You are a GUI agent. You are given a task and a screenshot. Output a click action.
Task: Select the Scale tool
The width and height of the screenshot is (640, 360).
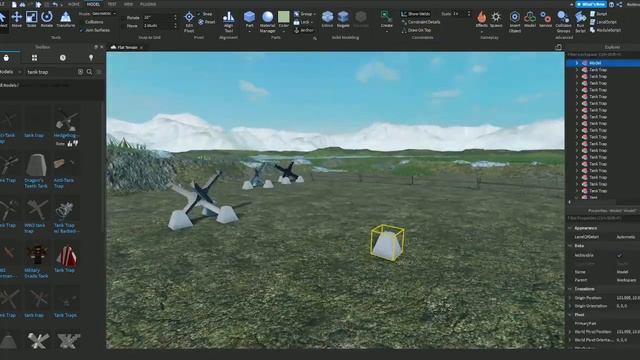(31, 19)
